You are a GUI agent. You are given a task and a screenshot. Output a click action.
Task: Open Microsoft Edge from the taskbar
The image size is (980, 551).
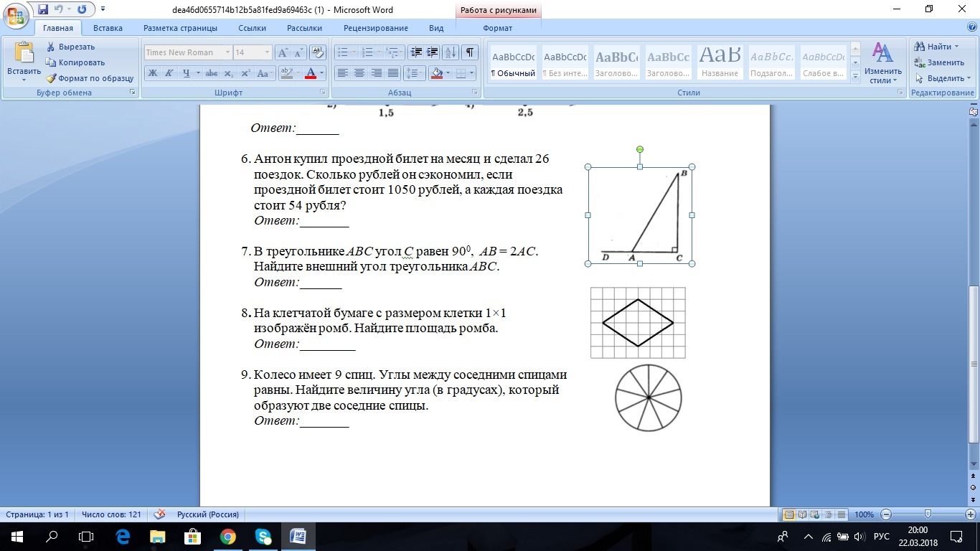(123, 536)
